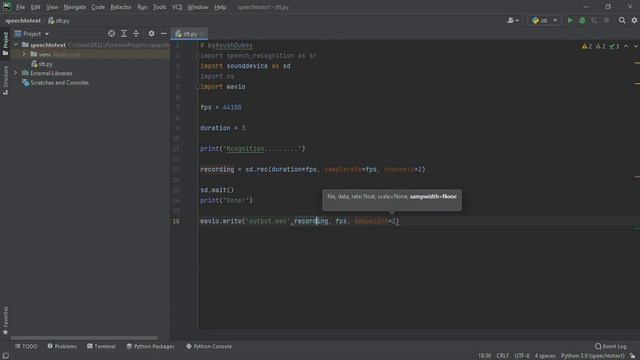
Task: Open the Python Packages tool window
Action: (150, 346)
